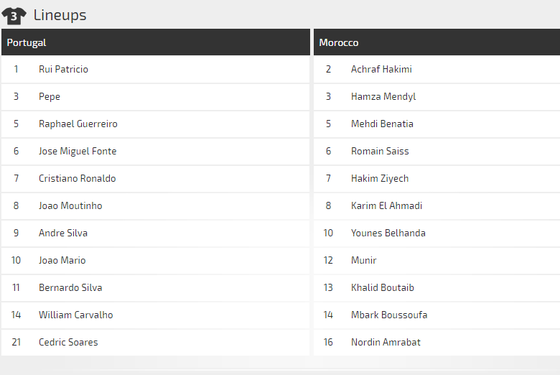Select Mehdi Benatia in Morocco lineup
Viewport: 560px width, 375px height.
coord(382,124)
